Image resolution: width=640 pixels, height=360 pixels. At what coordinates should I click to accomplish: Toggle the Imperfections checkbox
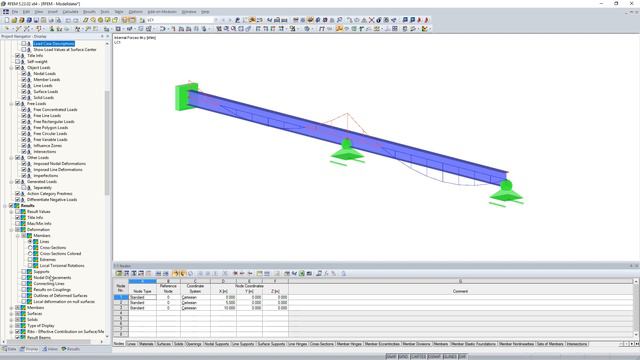click(24, 176)
